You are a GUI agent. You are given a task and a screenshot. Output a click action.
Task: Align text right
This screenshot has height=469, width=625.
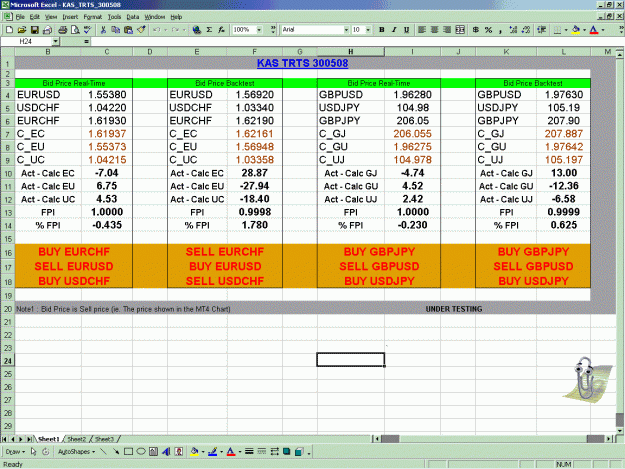(447, 30)
